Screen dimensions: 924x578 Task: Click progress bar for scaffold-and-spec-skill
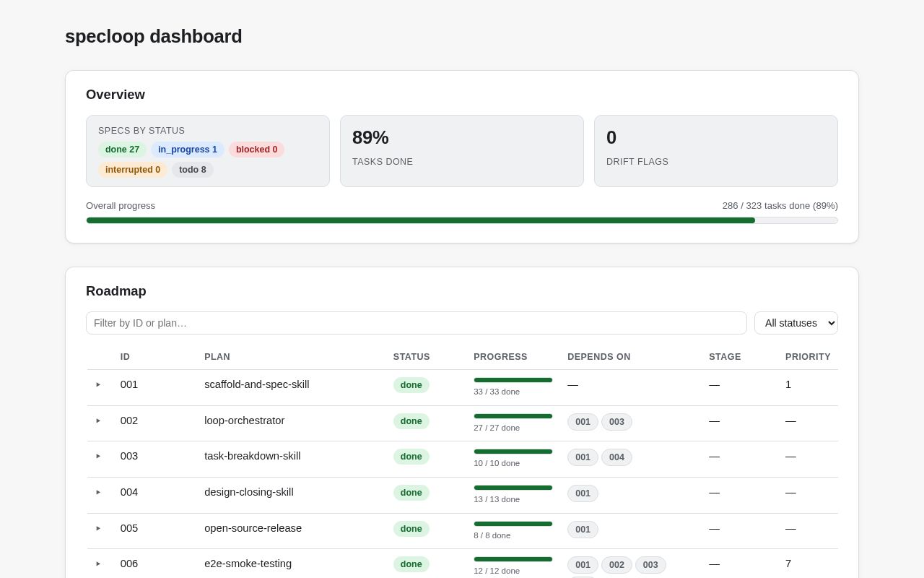tap(513, 380)
